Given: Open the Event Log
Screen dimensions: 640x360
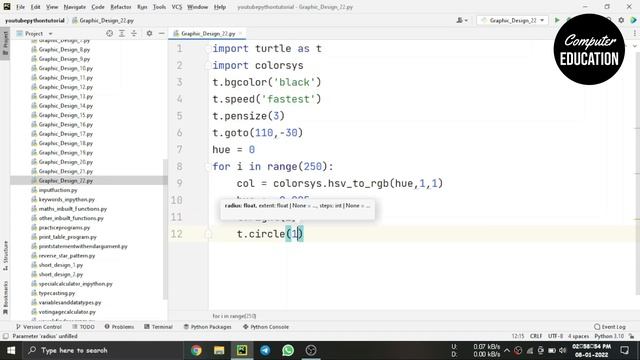Looking at the screenshot, I should [610, 327].
